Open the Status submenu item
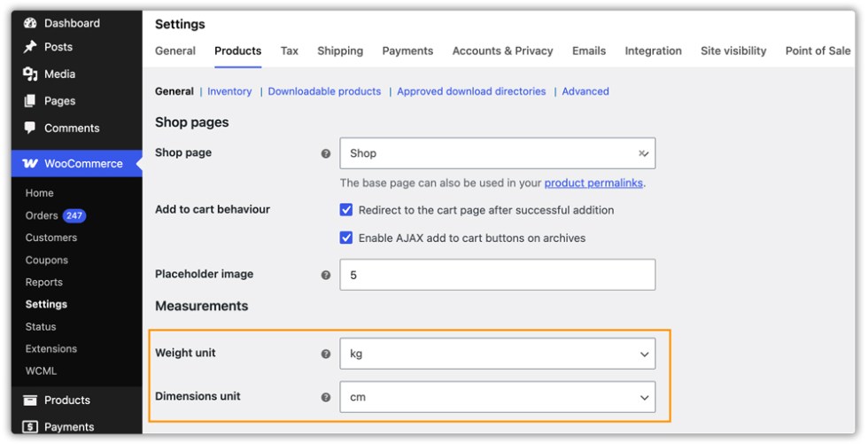 tap(41, 327)
